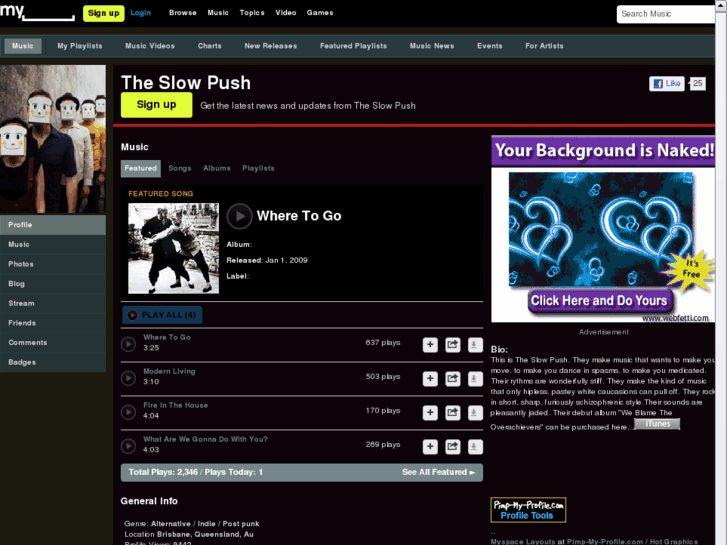The width and height of the screenshot is (727, 545).
Task: Select Photos in the sidebar
Action: point(53,264)
